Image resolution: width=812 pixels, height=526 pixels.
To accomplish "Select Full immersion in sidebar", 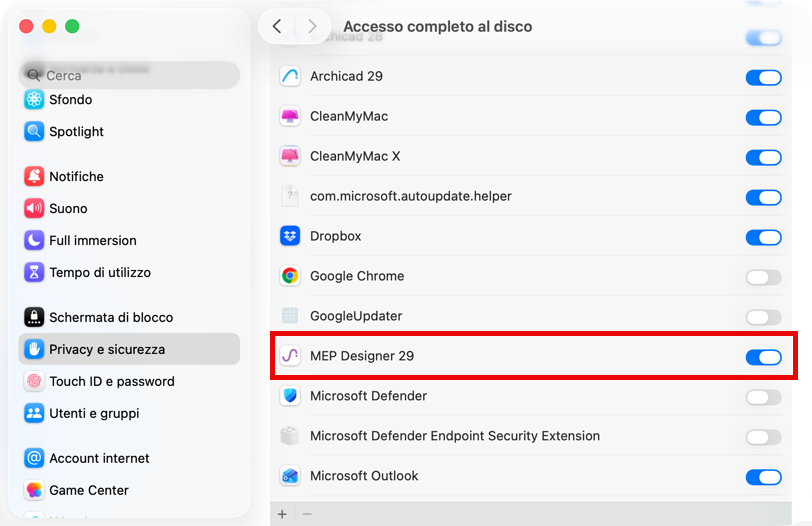I will click(129, 240).
